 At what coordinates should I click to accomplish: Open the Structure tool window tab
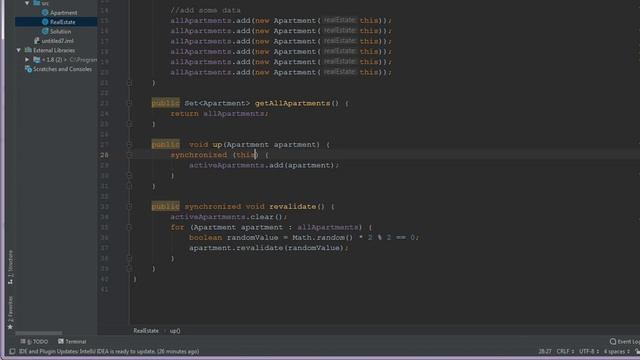(x=10, y=267)
